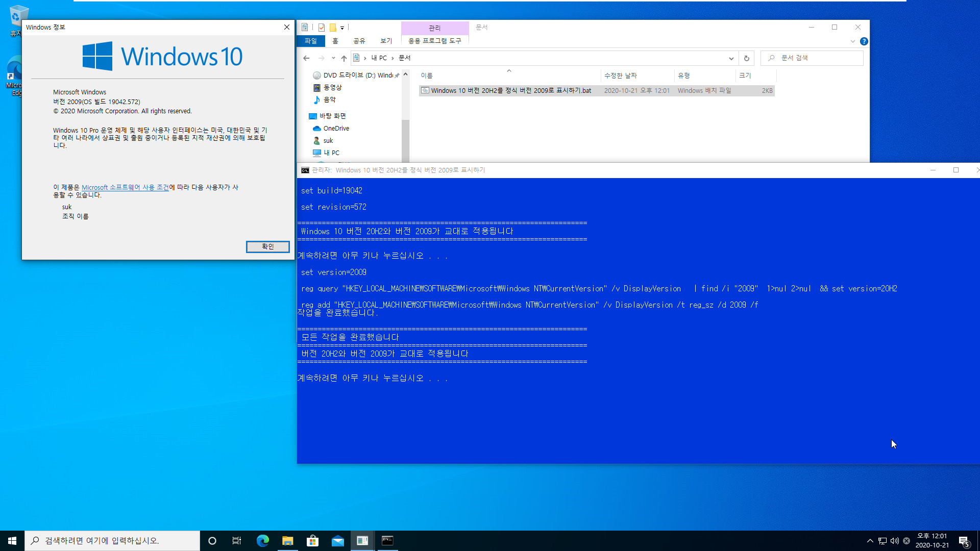Image resolution: width=980 pixels, height=551 pixels.
Task: Click the Back arrow in File Explorer
Action: (306, 58)
